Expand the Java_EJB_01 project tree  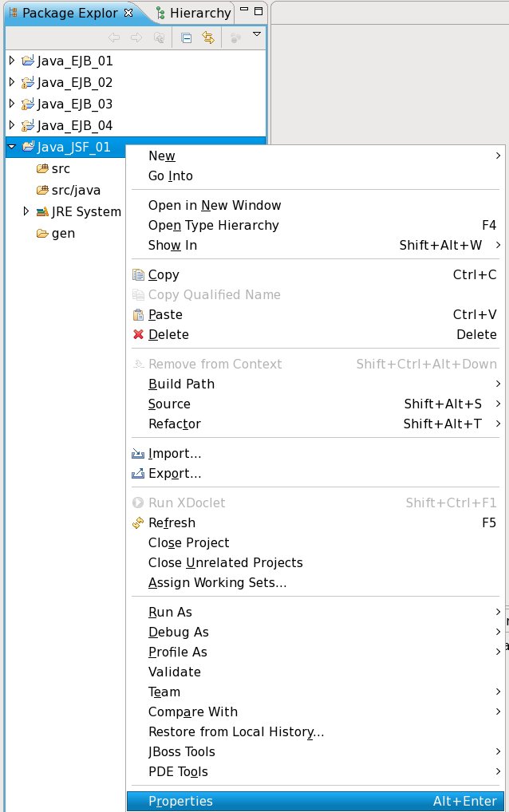click(11, 61)
